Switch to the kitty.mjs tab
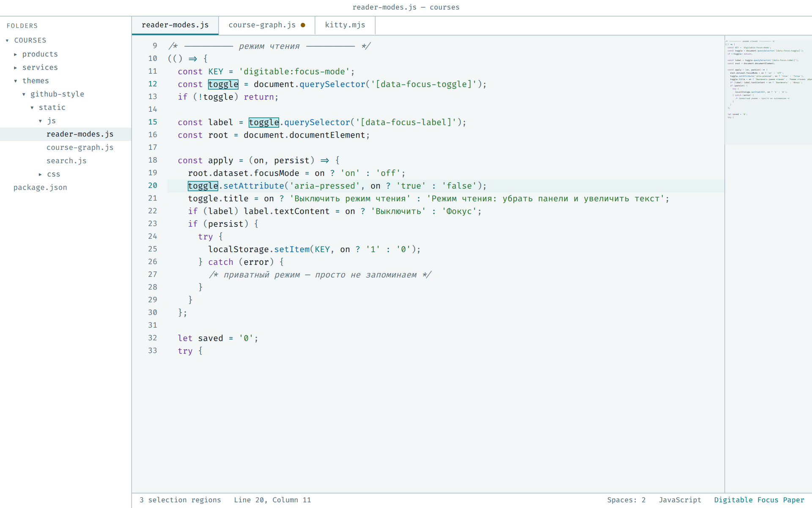Viewport: 812px width, 508px height. pos(345,25)
